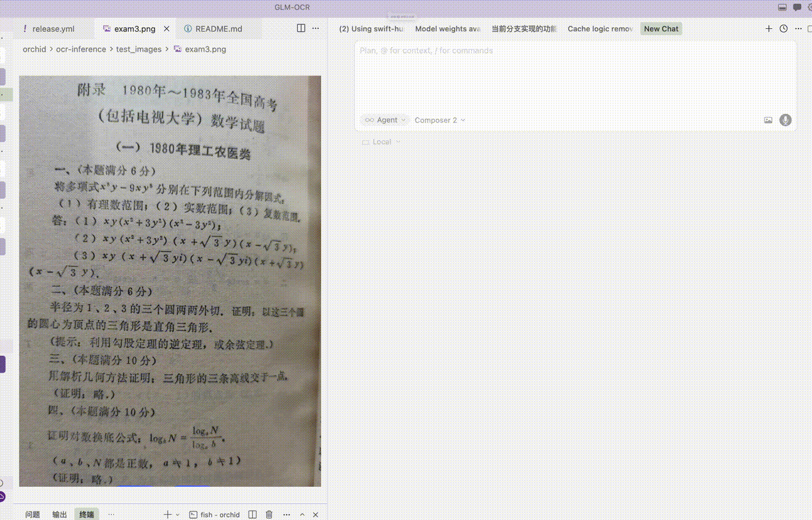Click ocr-inference in the breadcrumb

coord(81,49)
